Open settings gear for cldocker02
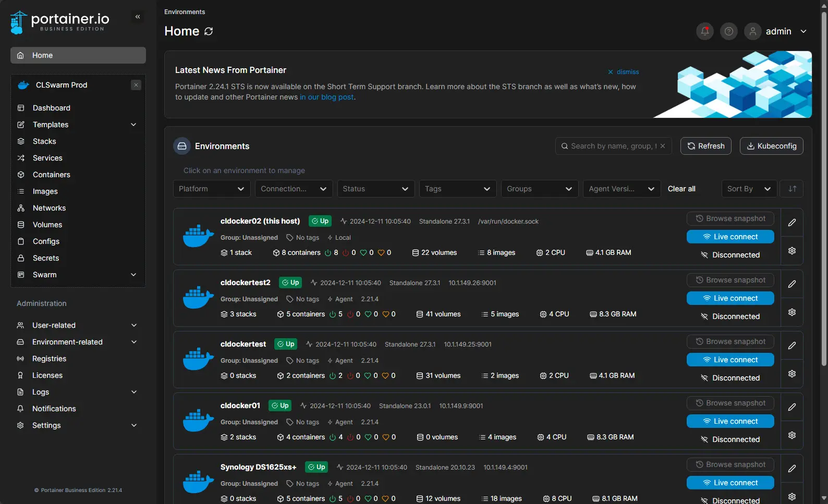Screen dimensions: 828x504 point(792,251)
